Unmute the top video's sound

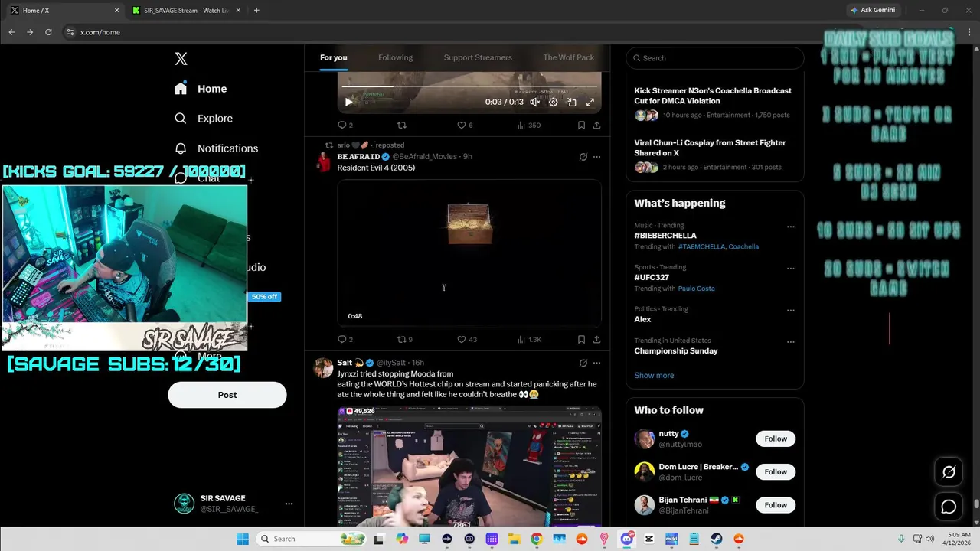[535, 102]
